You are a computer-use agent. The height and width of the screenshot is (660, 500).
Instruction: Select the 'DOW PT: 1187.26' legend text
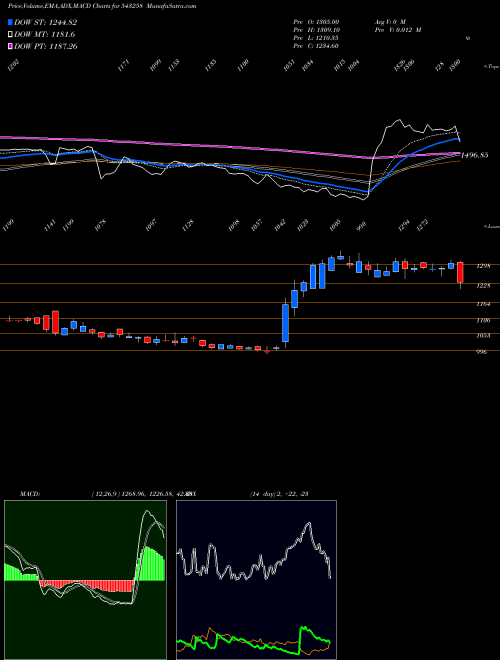click(45, 46)
